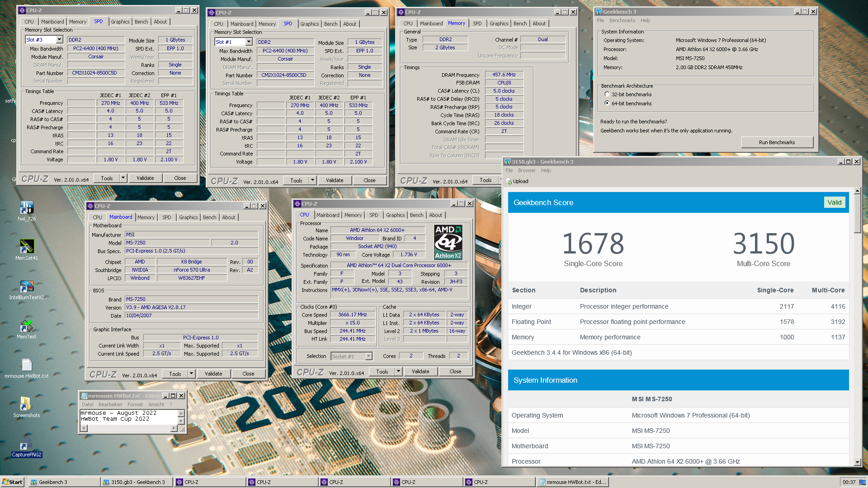Screen dimensions: 868x488
Task: Click Close in Mainboard CPU-Z window
Action: [248, 374]
